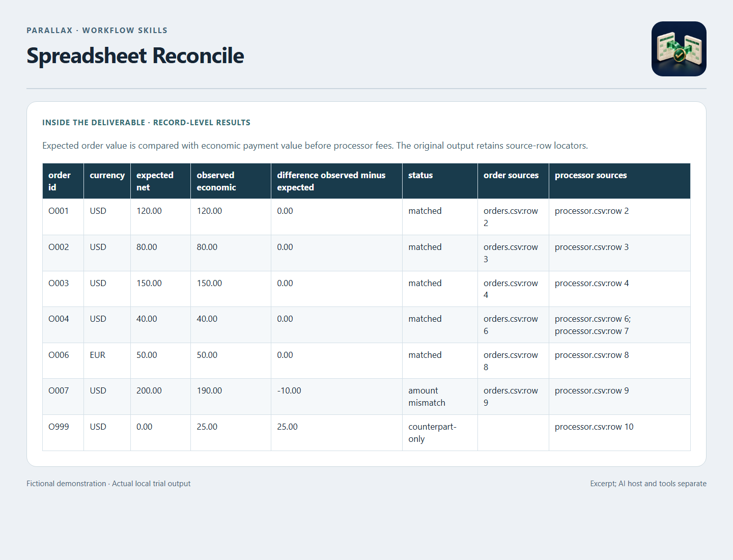The width and height of the screenshot is (733, 560).
Task: Click the "Inside the deliverable · Record-level results" heading
Action: [147, 123]
